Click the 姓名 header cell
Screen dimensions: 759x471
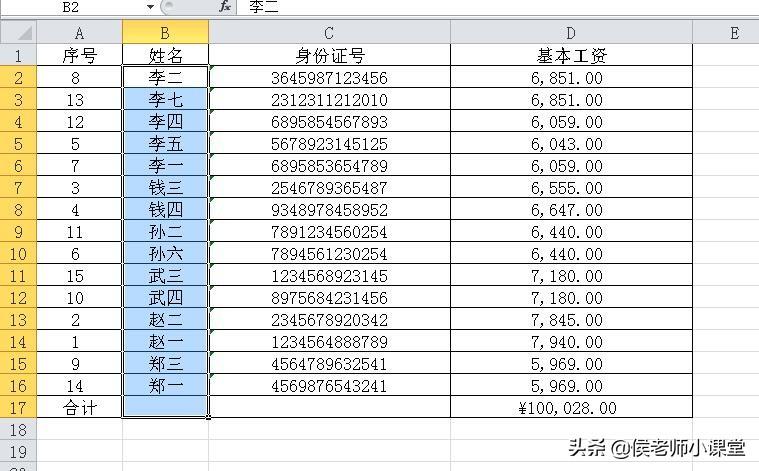point(165,55)
